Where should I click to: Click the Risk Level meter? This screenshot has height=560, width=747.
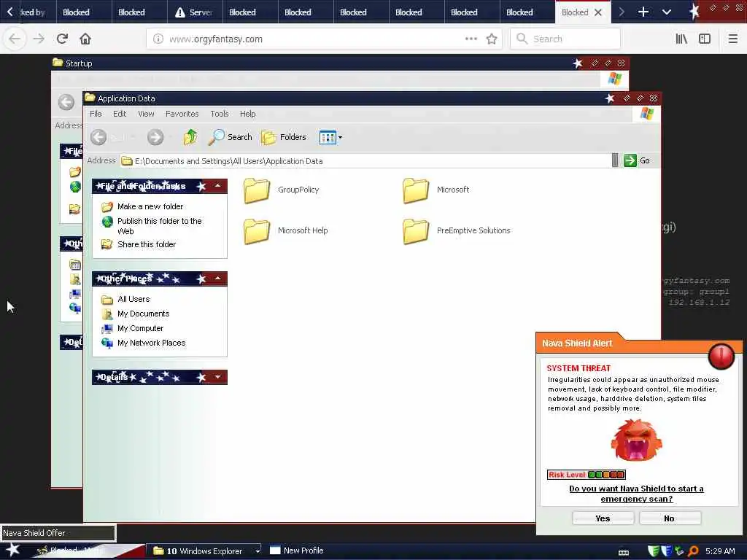point(586,475)
